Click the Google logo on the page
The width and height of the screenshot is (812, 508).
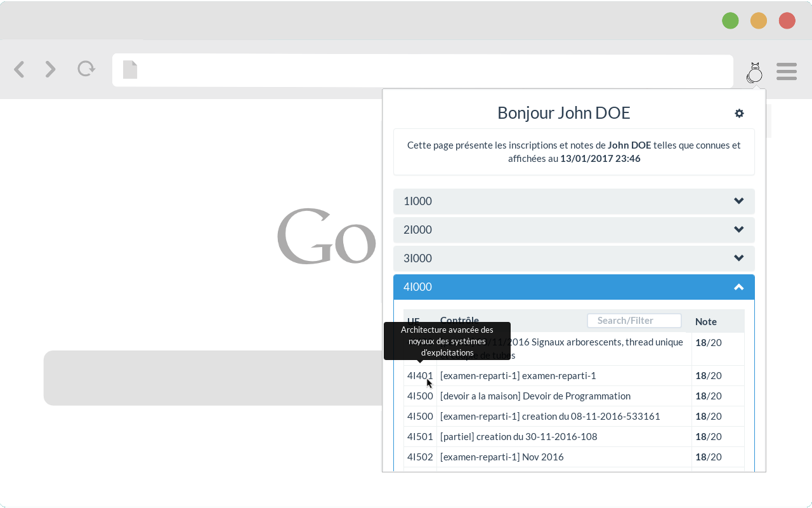coord(327,236)
